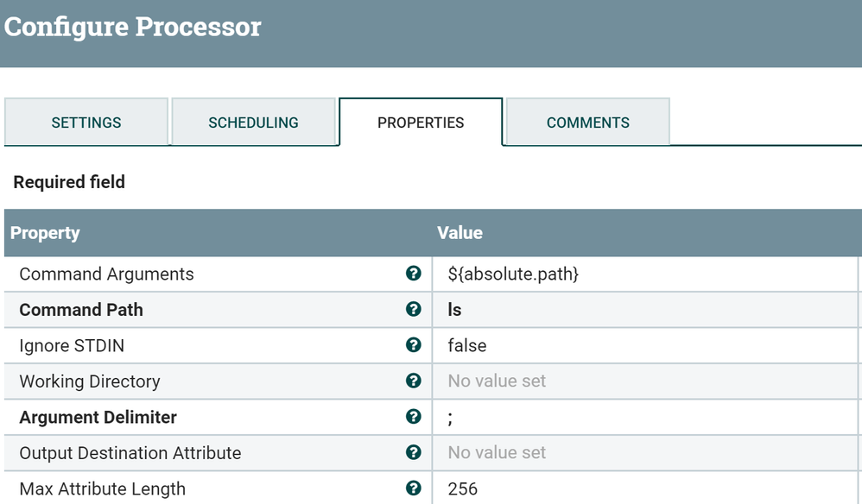Click help icon beside Command Path
Screen dimensions: 862x504
coord(413,309)
